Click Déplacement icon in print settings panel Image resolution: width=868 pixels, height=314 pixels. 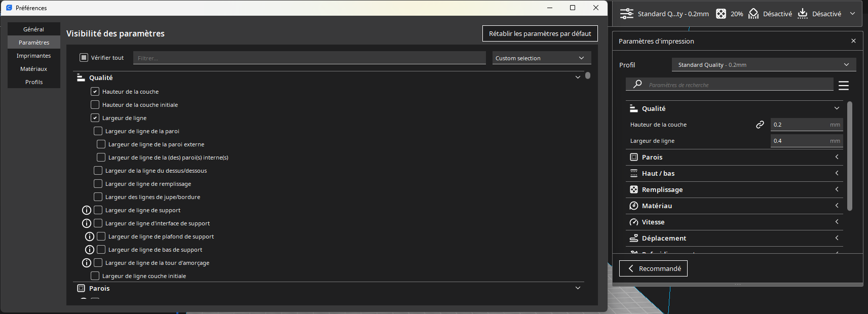pos(633,238)
